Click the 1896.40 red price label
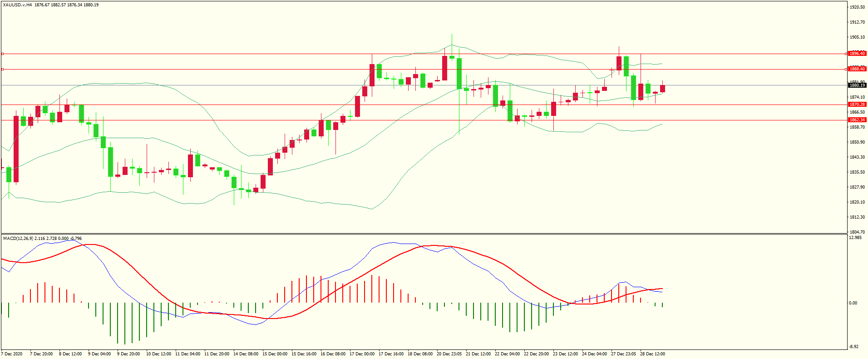Viewport: 868px width, 359px height. coord(857,54)
